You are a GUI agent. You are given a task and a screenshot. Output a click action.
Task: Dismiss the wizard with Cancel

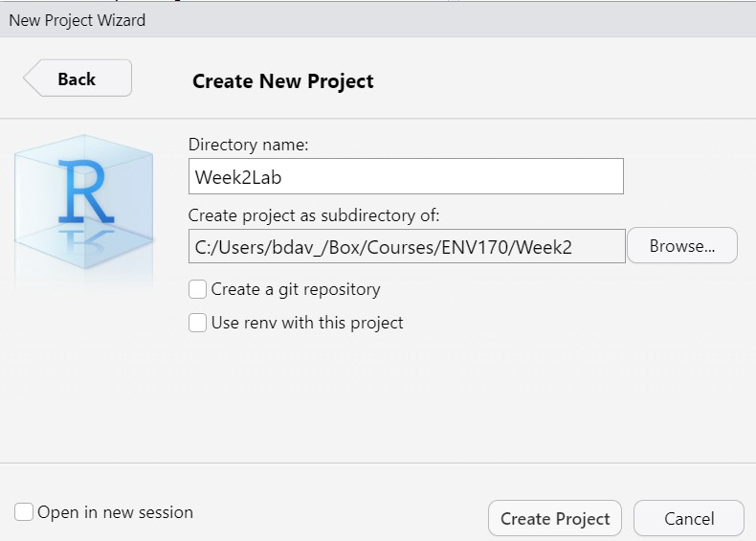[689, 518]
